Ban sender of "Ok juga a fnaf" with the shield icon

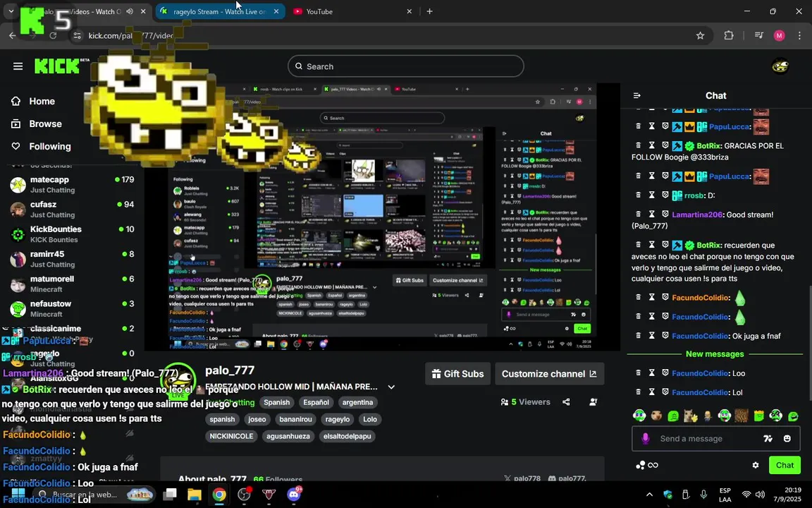point(665,335)
